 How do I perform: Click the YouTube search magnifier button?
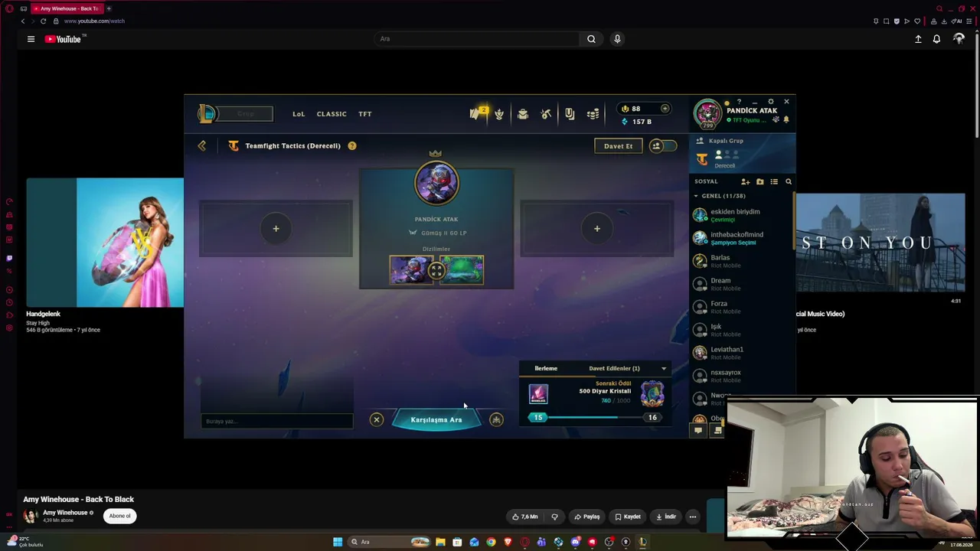pyautogui.click(x=591, y=39)
